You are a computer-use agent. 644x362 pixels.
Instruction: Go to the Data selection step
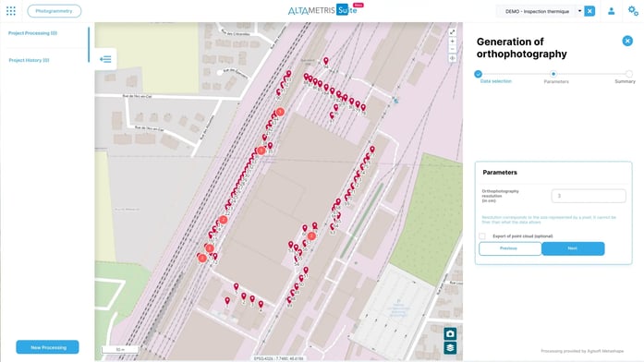click(x=478, y=74)
